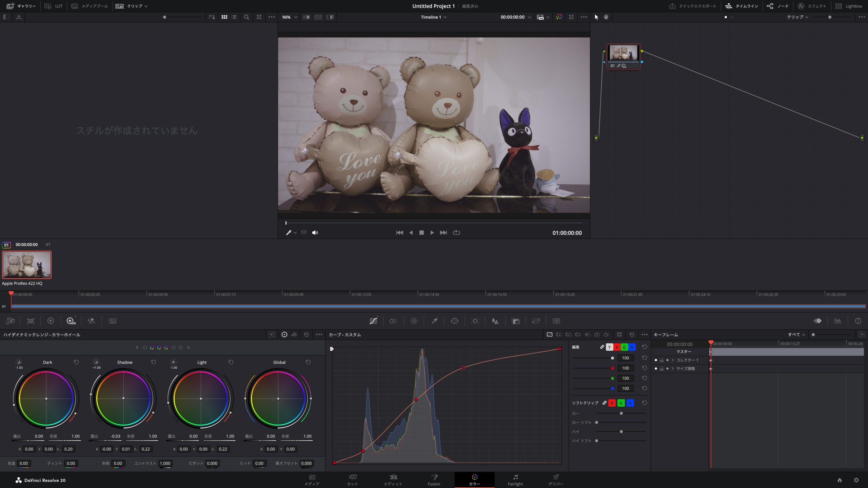Expand the クリップ dropdown in top toolbar

coord(132,6)
